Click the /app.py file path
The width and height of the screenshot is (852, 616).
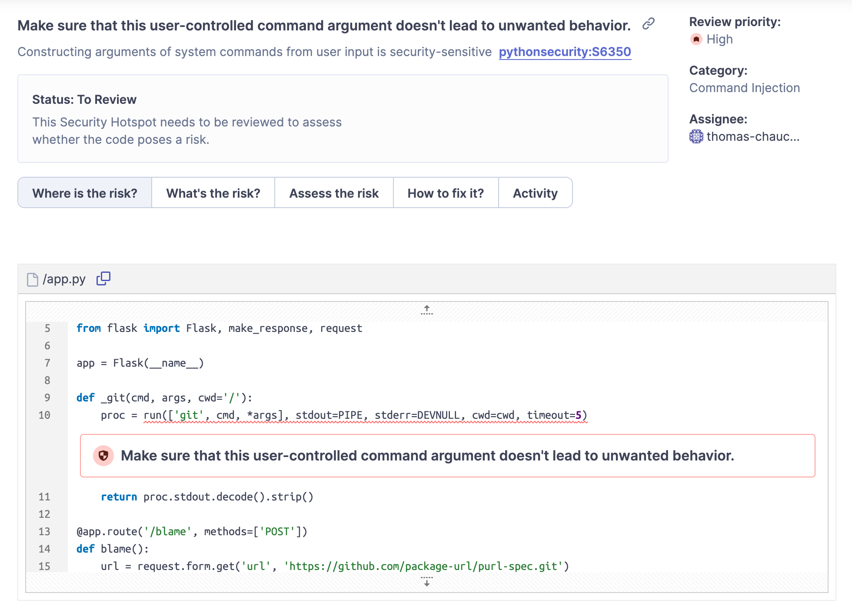tap(64, 279)
